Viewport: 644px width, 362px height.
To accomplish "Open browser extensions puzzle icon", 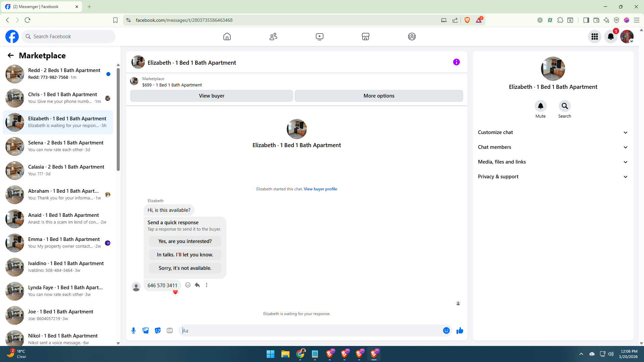I will pos(560,20).
